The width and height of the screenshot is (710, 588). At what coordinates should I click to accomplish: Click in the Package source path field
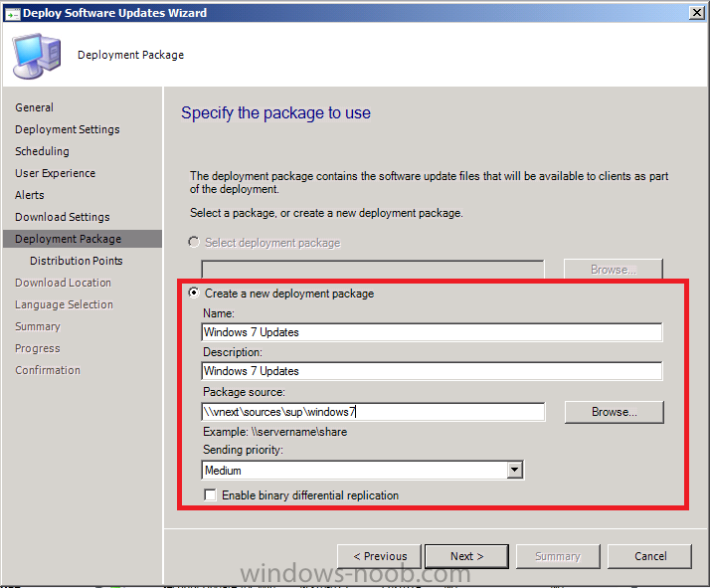[373, 412]
